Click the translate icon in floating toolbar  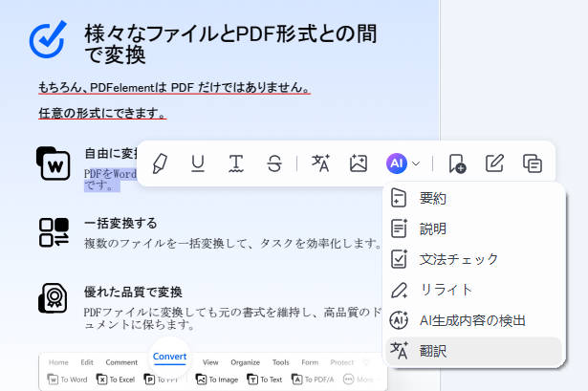[320, 163]
